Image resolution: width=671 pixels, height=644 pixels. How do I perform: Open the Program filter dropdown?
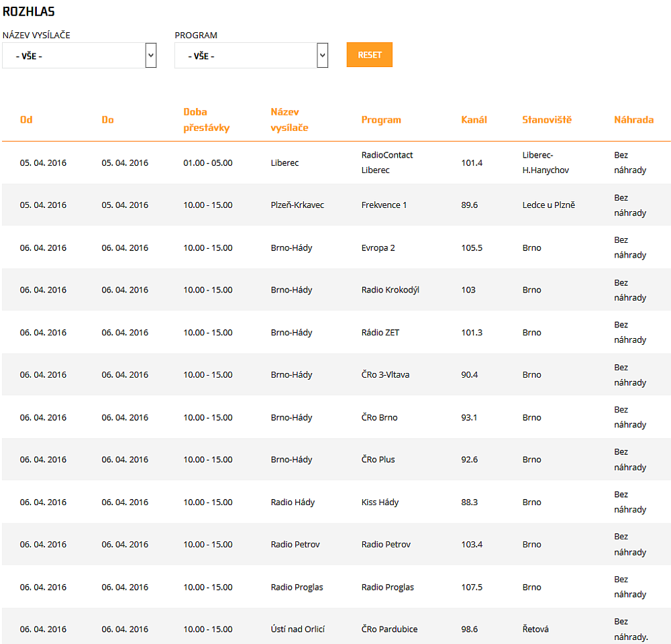251,56
